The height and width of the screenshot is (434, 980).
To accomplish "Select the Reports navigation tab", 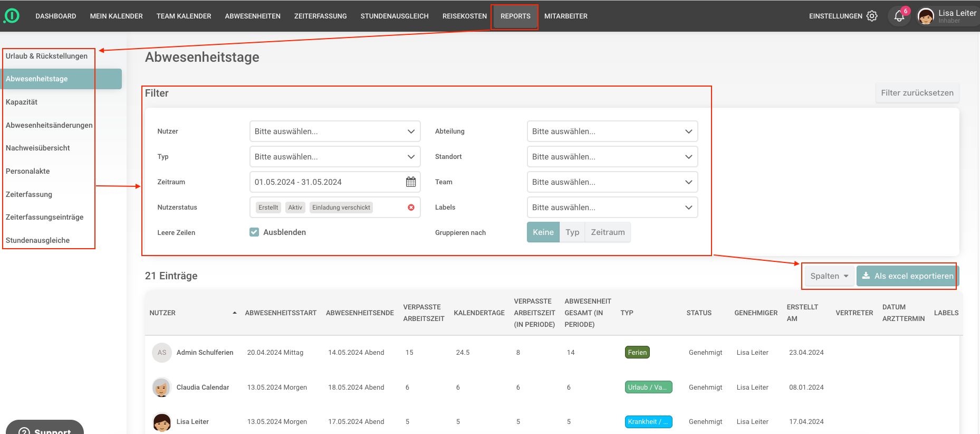I will pyautogui.click(x=515, y=16).
